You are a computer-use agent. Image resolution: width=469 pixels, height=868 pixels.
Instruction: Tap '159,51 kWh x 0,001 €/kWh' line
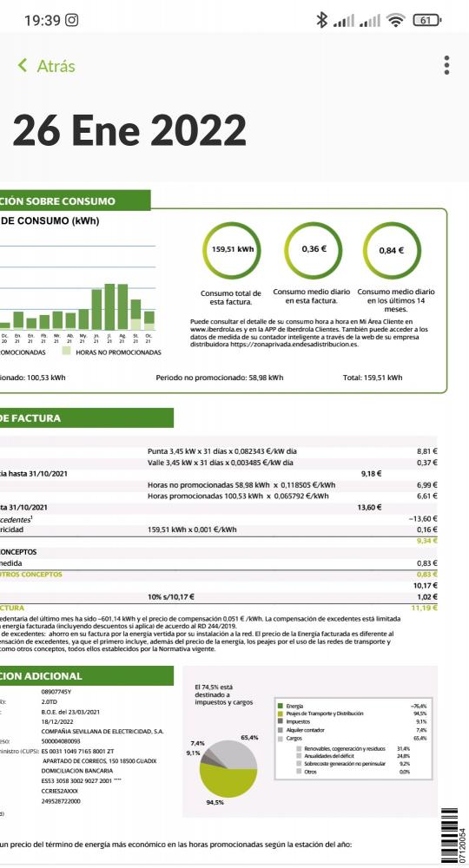coord(192,529)
